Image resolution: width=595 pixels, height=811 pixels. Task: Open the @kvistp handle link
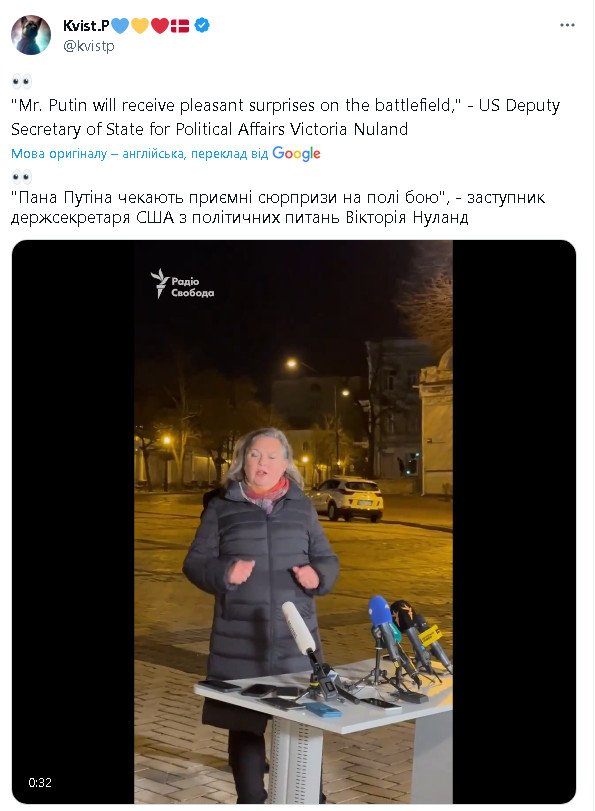88,46
